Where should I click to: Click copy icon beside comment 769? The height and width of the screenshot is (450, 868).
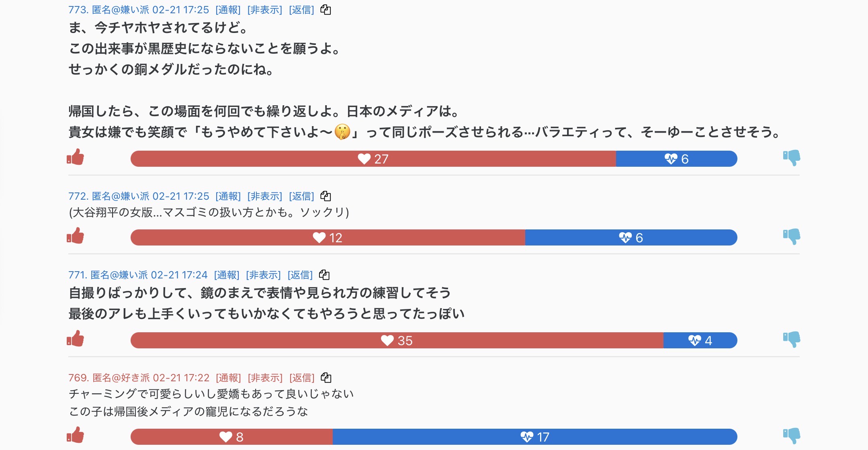coord(326,378)
